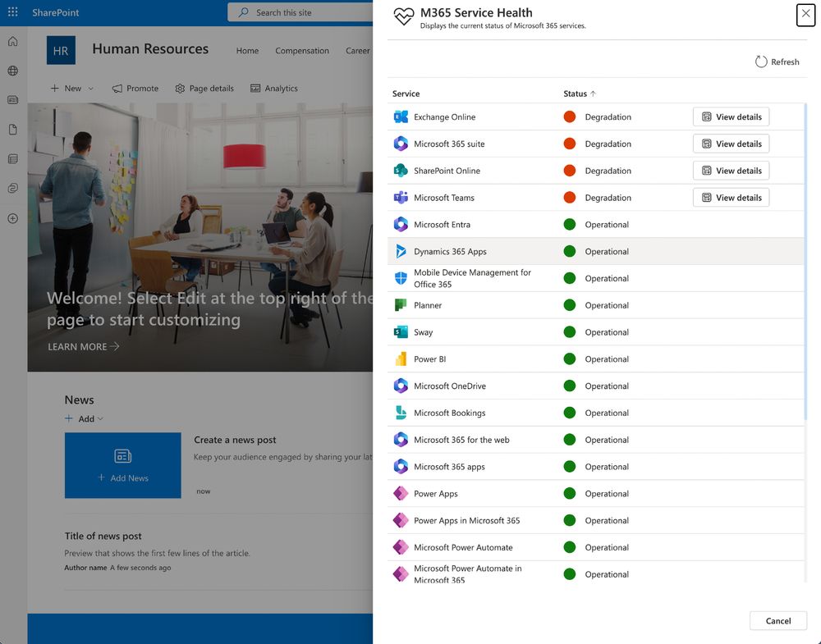Click Degradation status for Microsoft Teams
The width and height of the screenshot is (821, 644).
point(608,198)
